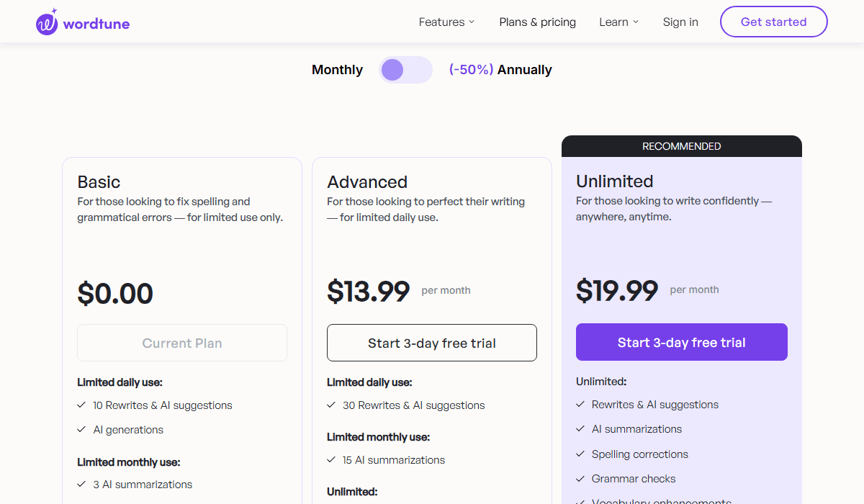Click Basic plan 'Limited monthly use:' heading
This screenshot has height=504, width=864.
[129, 462]
